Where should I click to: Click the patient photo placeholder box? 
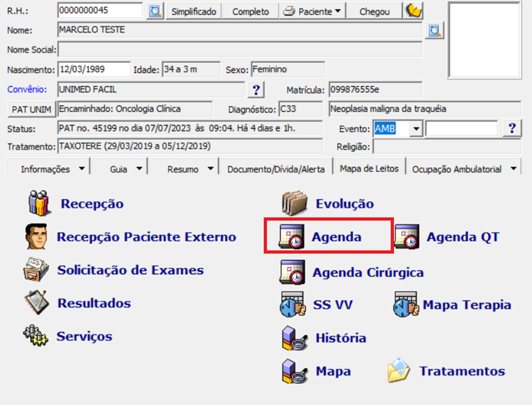click(x=485, y=40)
